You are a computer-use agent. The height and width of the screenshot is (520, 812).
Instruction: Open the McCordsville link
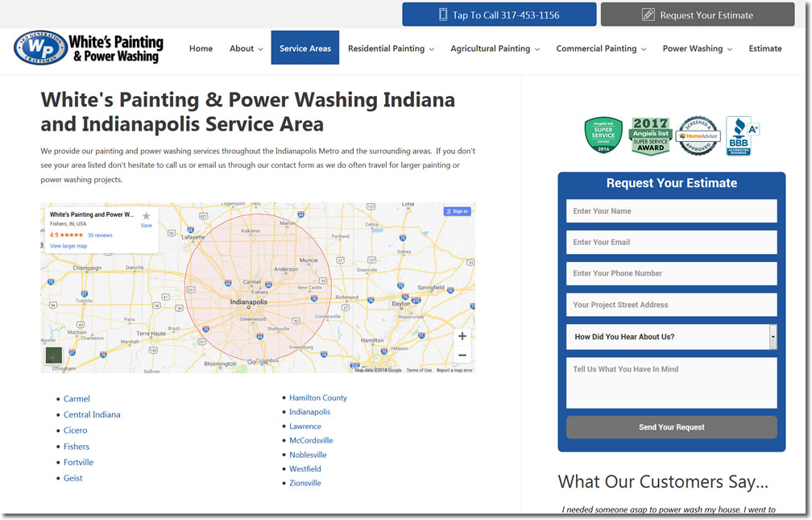click(311, 440)
